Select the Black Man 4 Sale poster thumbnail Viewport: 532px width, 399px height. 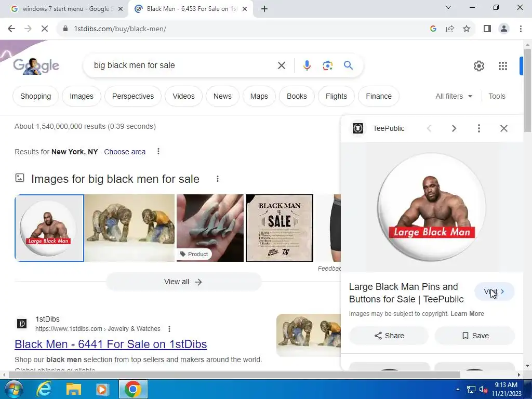click(279, 228)
